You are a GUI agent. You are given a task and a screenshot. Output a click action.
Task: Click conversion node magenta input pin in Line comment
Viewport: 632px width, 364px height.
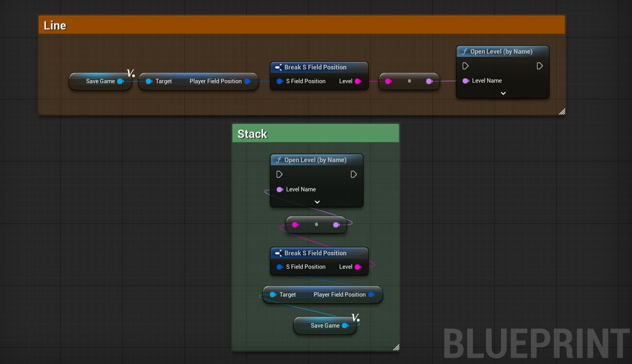coord(389,82)
